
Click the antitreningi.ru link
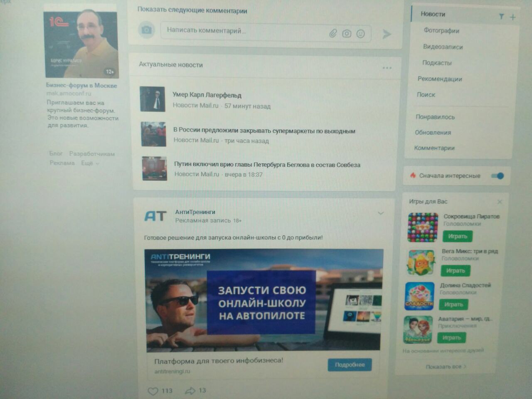point(172,371)
